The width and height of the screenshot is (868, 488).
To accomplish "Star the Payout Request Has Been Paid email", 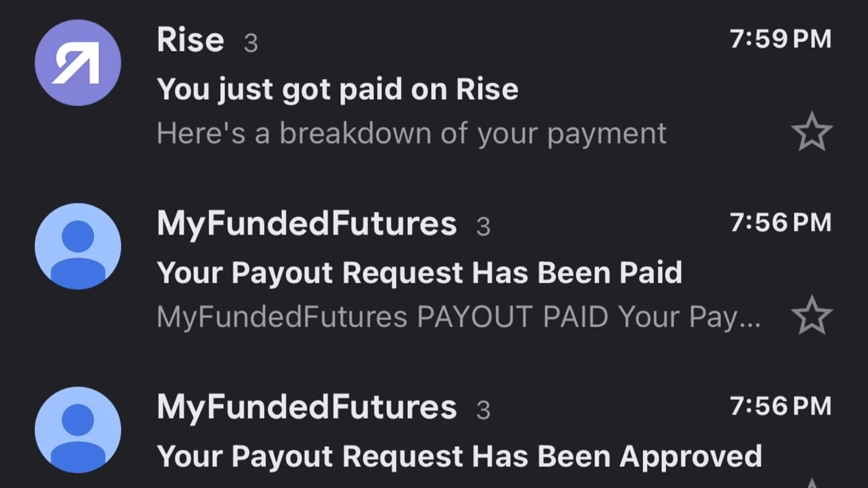I will coord(812,316).
